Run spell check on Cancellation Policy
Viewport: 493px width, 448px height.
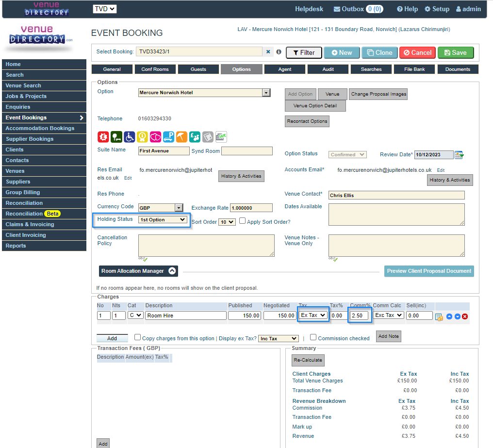143,259
